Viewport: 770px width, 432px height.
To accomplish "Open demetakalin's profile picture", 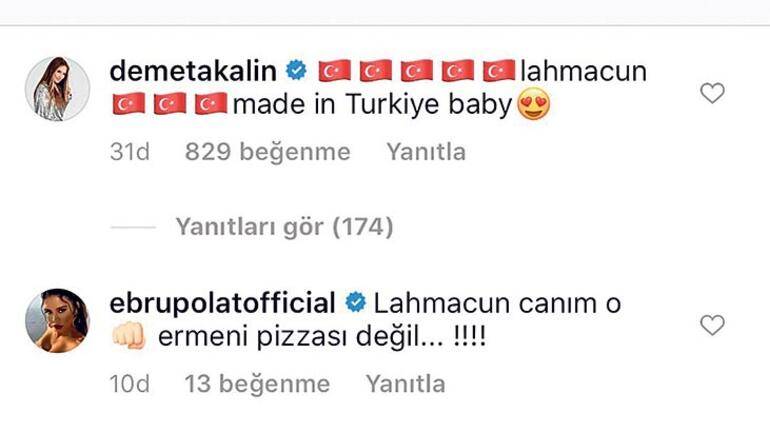I will 57,89.
